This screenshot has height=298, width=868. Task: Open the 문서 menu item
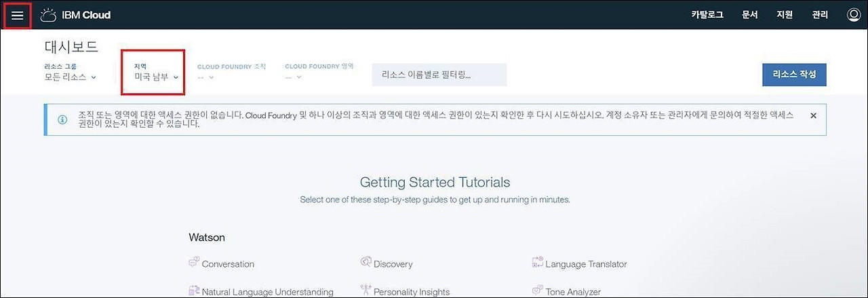click(749, 15)
